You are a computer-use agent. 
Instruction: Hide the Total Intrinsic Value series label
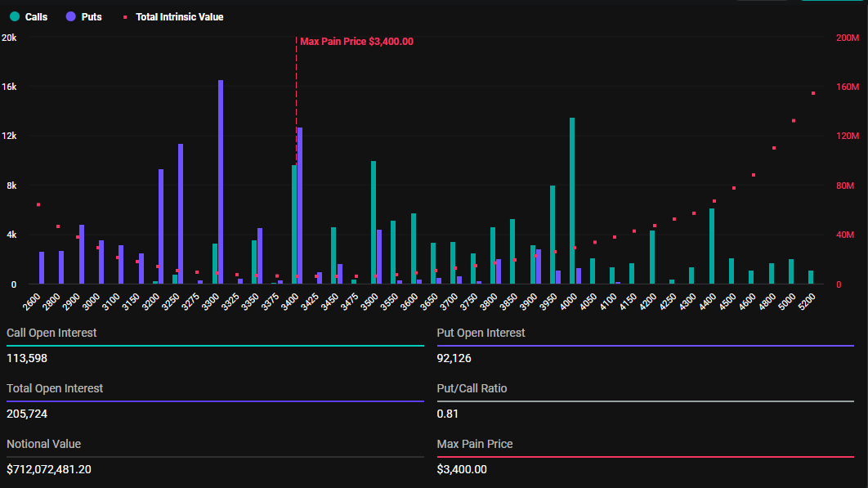tap(179, 16)
